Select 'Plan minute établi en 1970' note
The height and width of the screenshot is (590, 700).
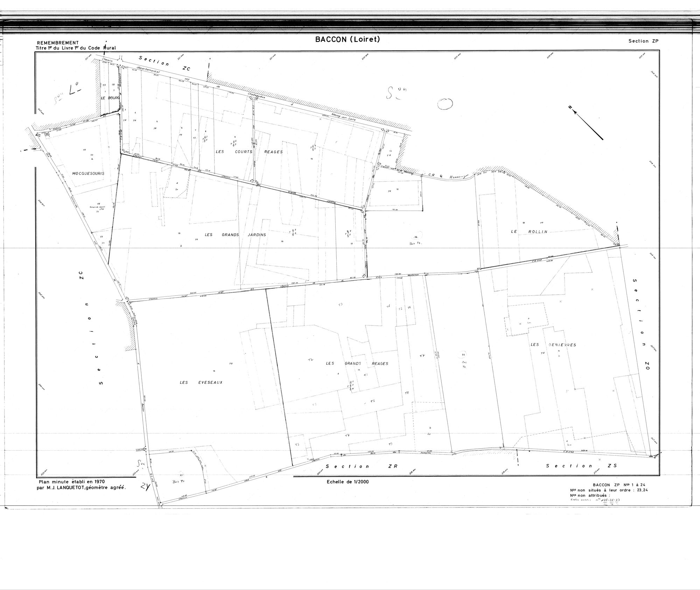click(x=72, y=482)
